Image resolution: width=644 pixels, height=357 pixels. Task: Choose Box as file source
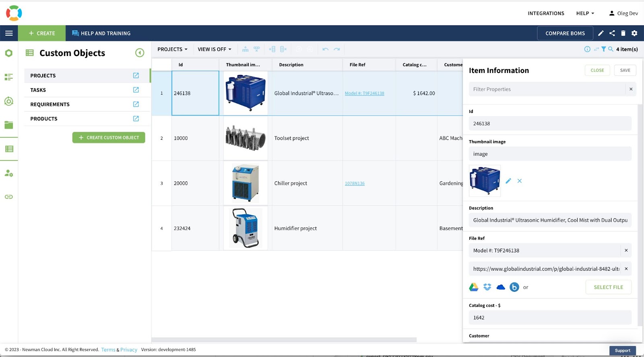(514, 287)
